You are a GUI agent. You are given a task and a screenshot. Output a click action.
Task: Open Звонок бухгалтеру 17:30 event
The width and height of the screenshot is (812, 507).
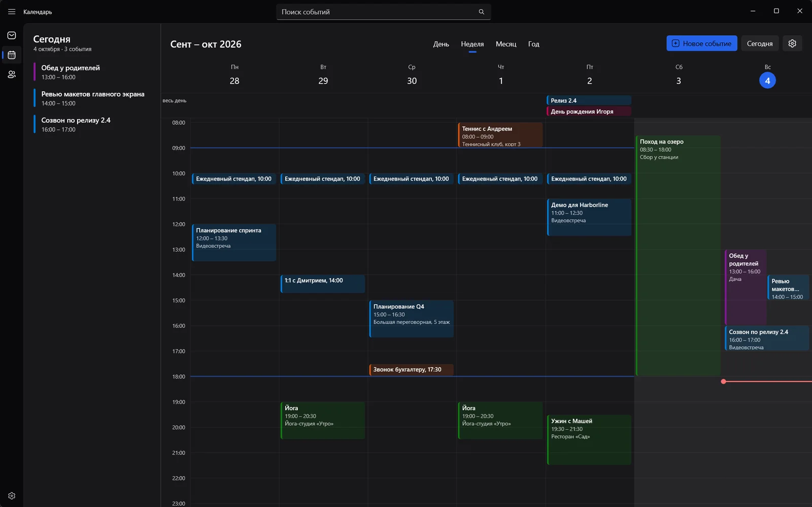click(x=412, y=369)
